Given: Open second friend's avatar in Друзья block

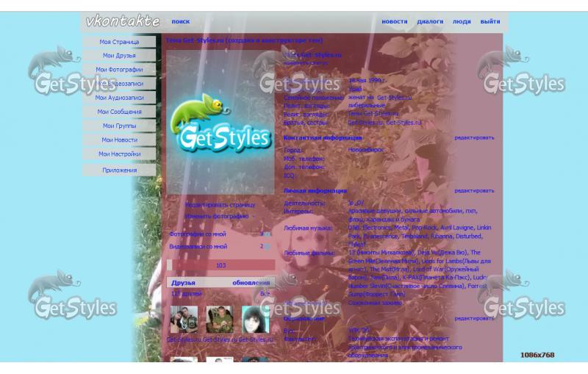Looking at the screenshot, I should click(219, 320).
